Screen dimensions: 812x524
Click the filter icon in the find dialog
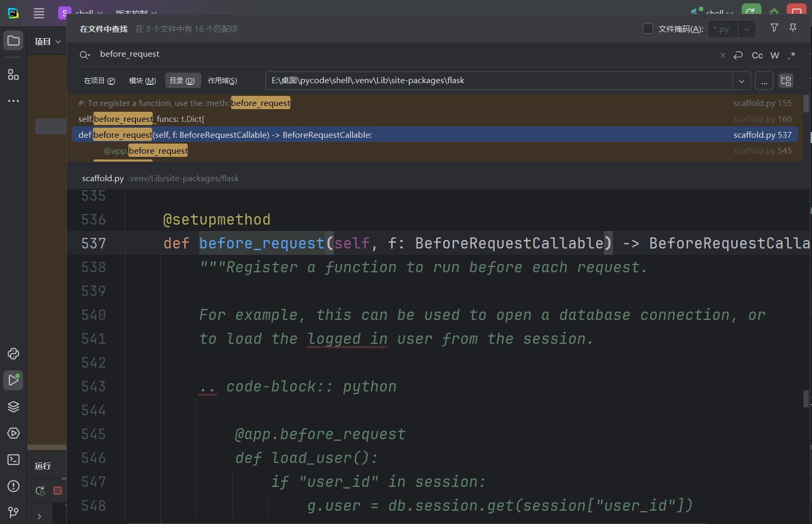click(x=774, y=28)
